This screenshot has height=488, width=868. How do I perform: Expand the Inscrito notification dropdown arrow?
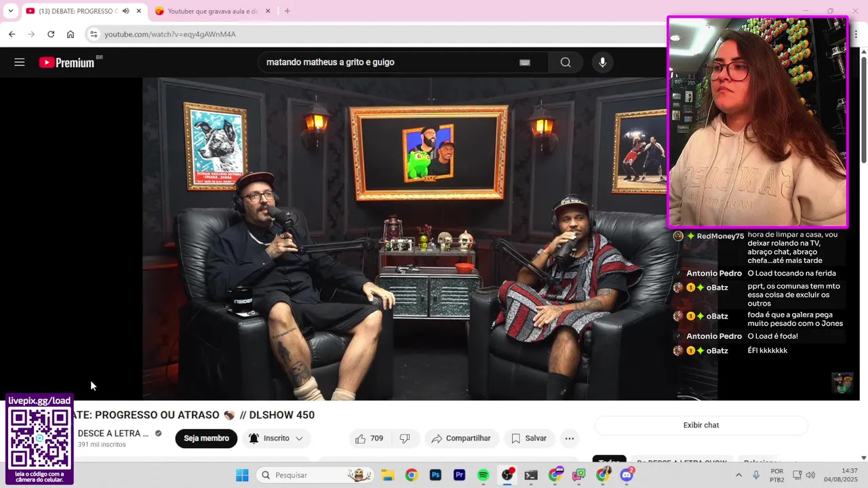pyautogui.click(x=299, y=439)
